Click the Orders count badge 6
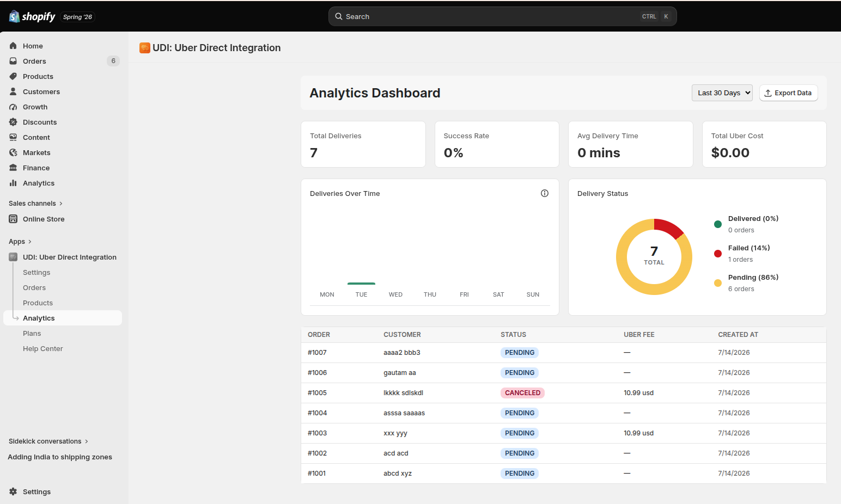The width and height of the screenshot is (841, 504). click(113, 61)
